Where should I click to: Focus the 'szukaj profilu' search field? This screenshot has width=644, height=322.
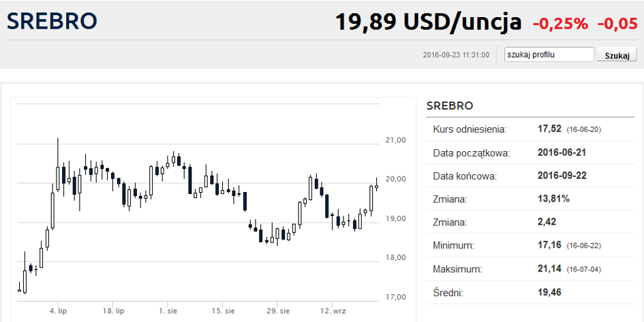pyautogui.click(x=549, y=54)
